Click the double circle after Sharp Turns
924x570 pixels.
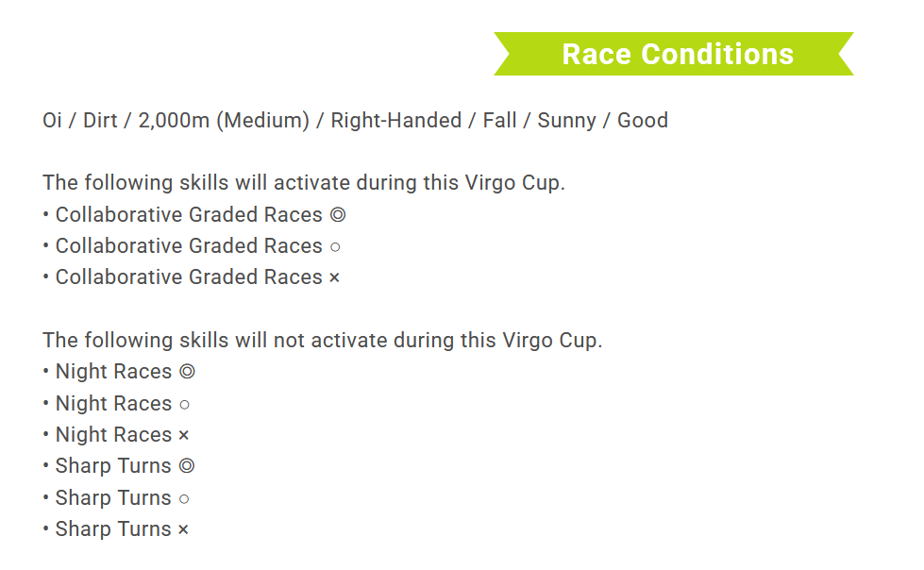pyautogui.click(x=187, y=465)
